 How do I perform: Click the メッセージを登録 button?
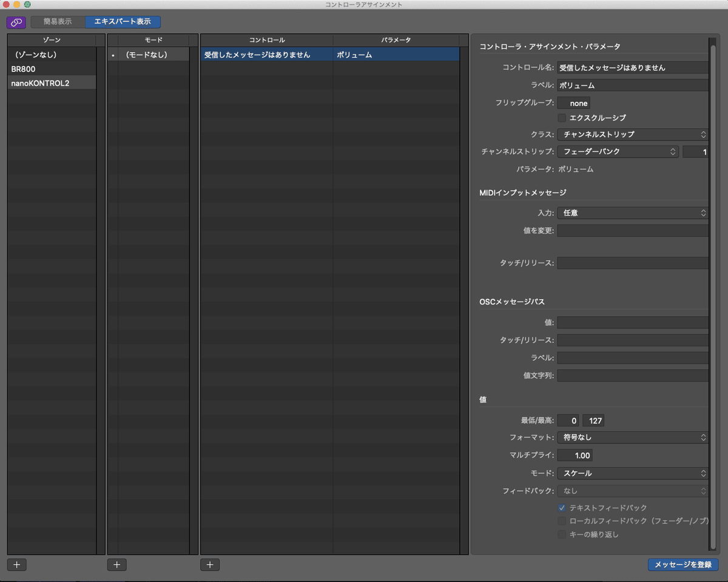coord(683,564)
